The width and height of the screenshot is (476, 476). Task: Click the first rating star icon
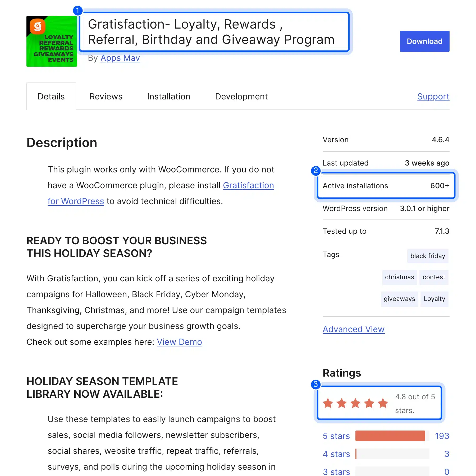coord(328,403)
